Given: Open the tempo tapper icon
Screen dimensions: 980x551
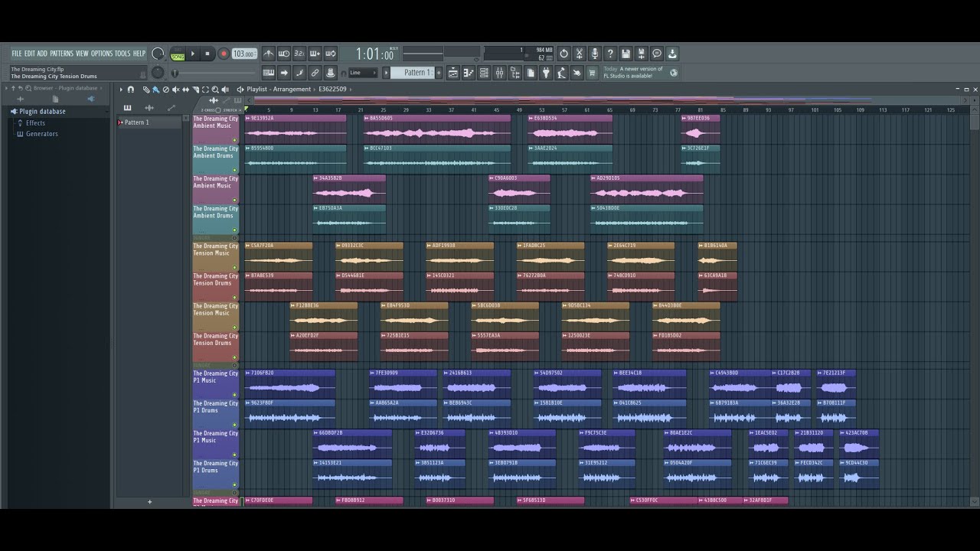Looking at the screenshot, I should point(561,73).
